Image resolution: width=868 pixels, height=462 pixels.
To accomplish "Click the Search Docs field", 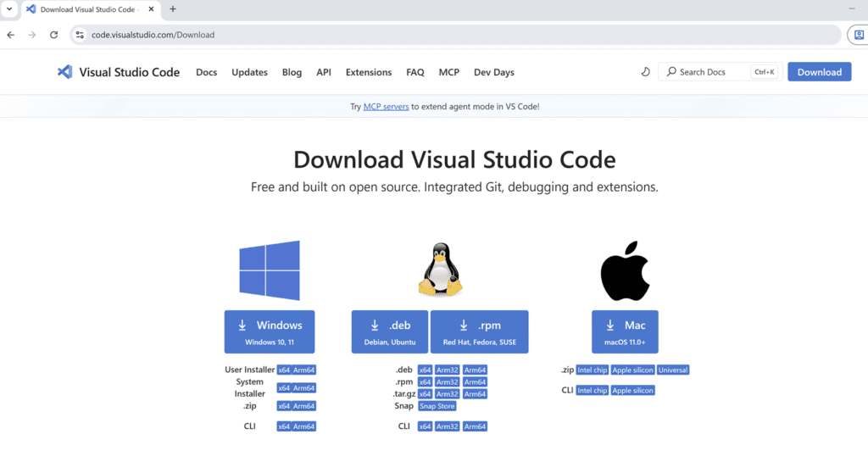I will (x=721, y=72).
